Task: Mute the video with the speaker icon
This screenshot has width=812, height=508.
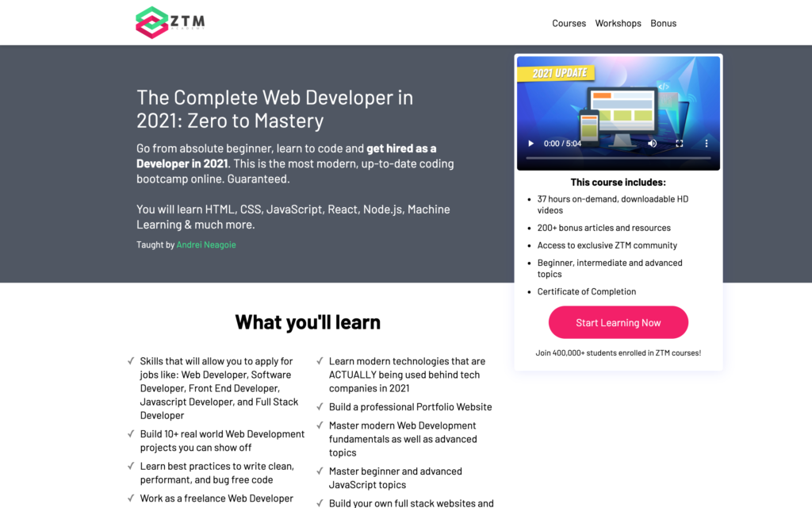Action: 652,144
